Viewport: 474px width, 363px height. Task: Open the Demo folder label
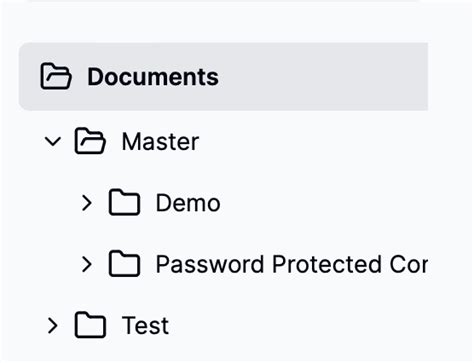click(188, 203)
